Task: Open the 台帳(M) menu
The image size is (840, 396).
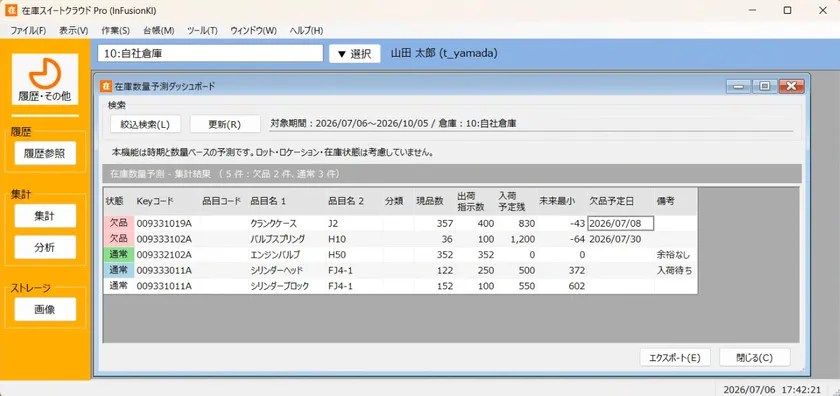Action: [x=159, y=31]
